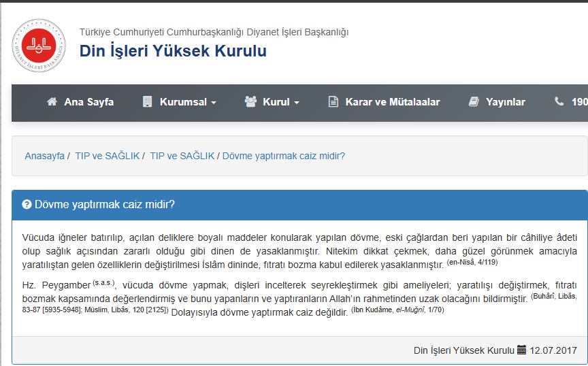
Task: Click the first TIP ve SAĞLIK breadcrumb link
Action: [108, 156]
